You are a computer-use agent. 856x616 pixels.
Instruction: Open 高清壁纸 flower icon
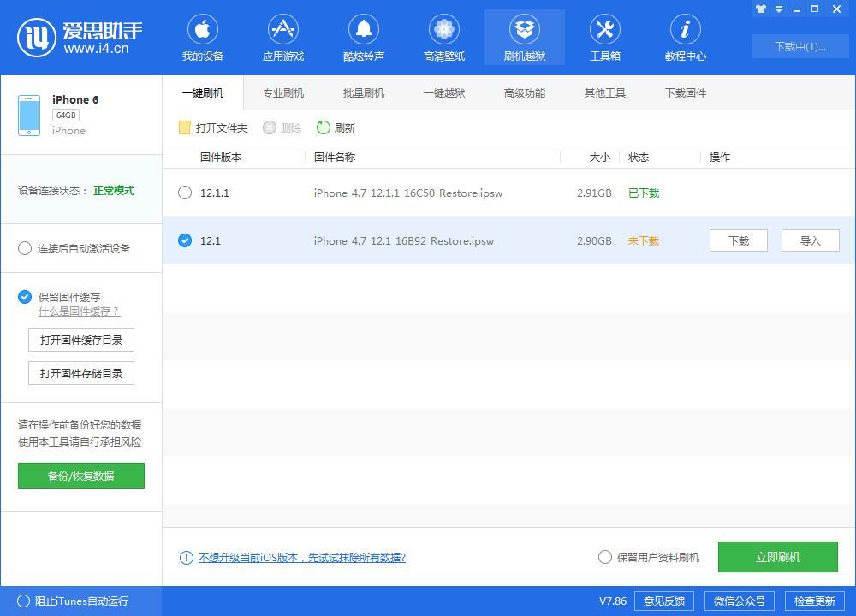pos(443,29)
